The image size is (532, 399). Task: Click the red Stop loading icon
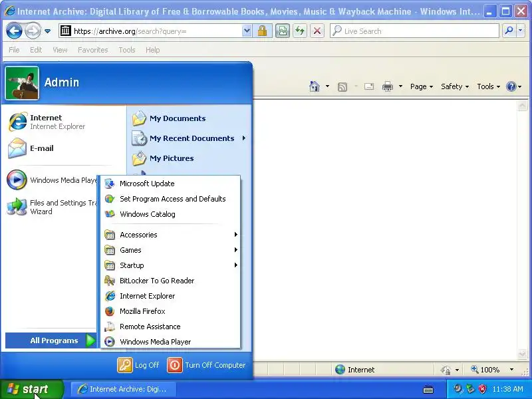(317, 31)
